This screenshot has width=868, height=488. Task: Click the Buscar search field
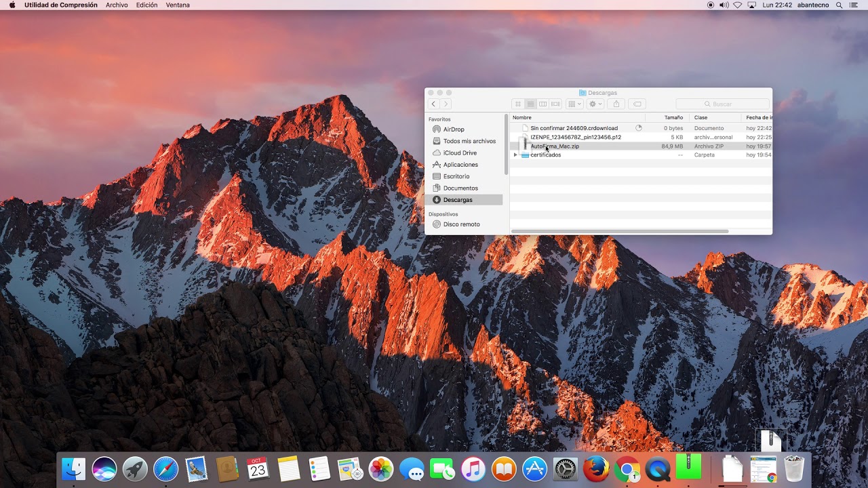[722, 104]
